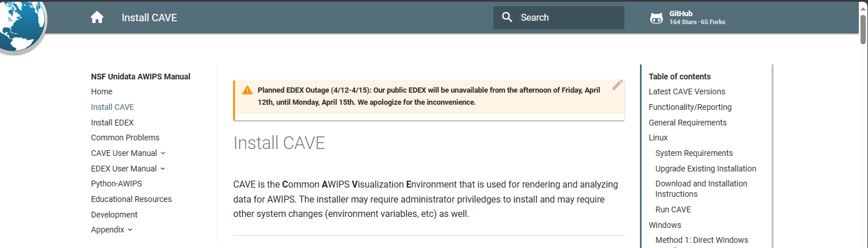Image resolution: width=868 pixels, height=248 pixels.
Task: Open the GitHub repository cat icon
Action: coord(656,18)
